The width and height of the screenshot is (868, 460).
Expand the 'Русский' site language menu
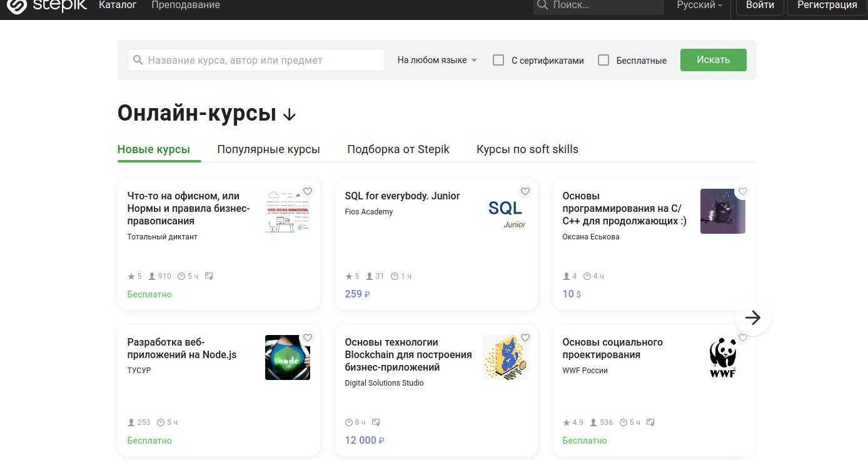click(x=699, y=5)
